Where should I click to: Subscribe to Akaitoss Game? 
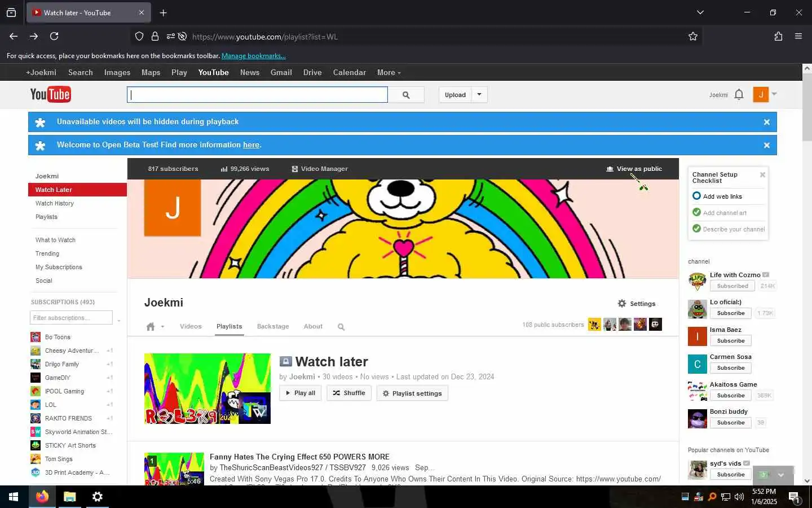click(731, 396)
